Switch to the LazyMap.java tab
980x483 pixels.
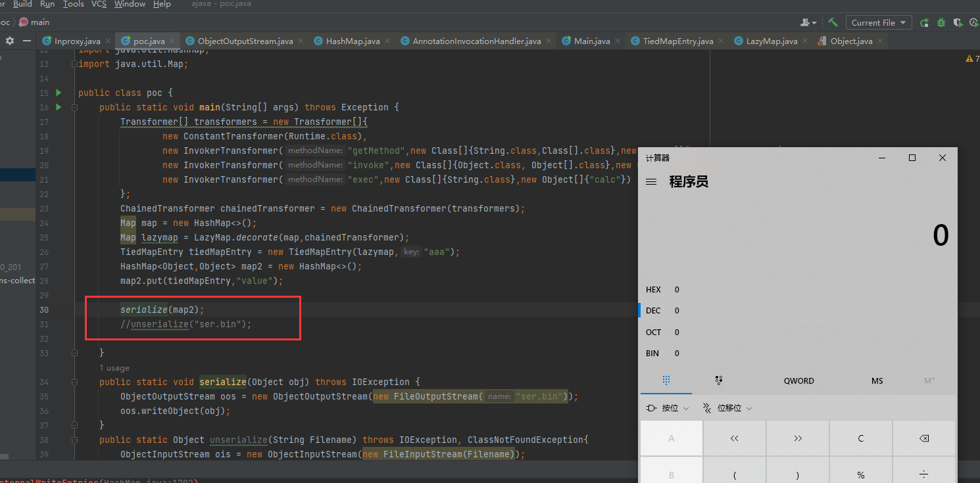point(772,41)
